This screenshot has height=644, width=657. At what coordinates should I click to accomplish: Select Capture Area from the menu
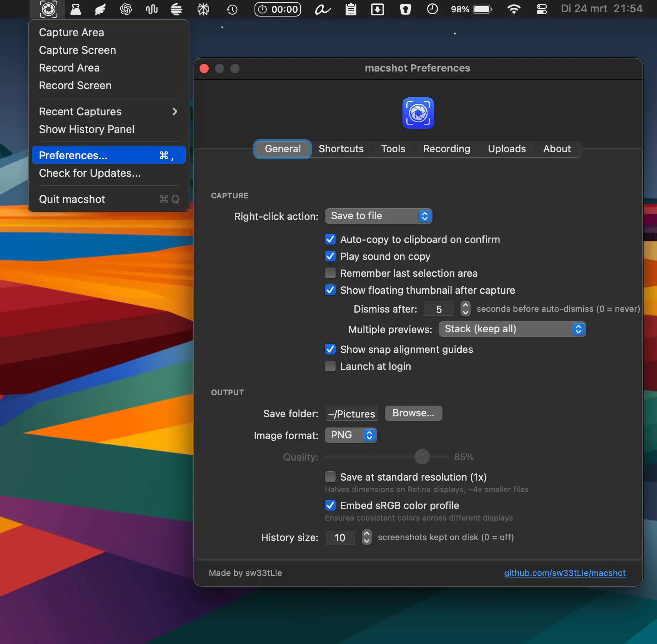pyautogui.click(x=72, y=33)
